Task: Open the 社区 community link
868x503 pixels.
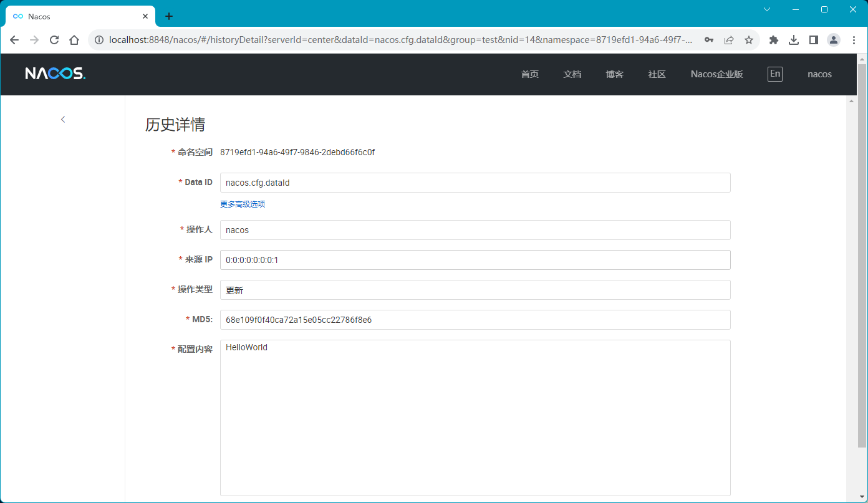Action: pyautogui.click(x=657, y=74)
